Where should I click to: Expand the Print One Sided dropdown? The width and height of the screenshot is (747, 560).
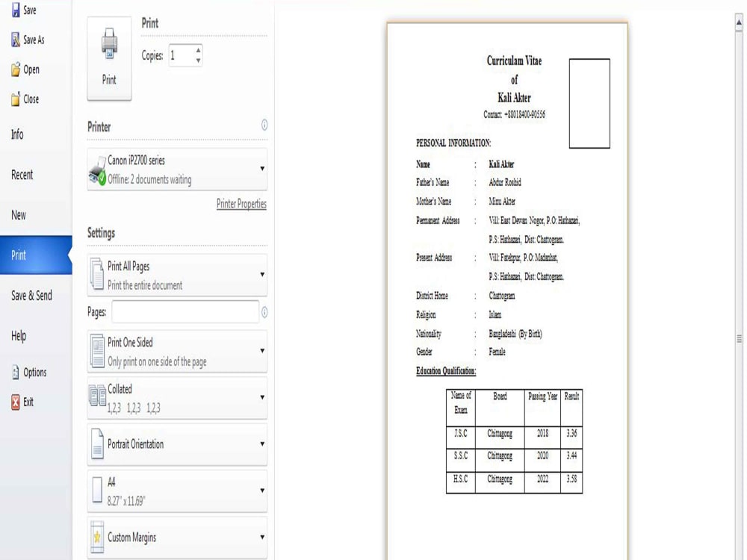coord(262,350)
